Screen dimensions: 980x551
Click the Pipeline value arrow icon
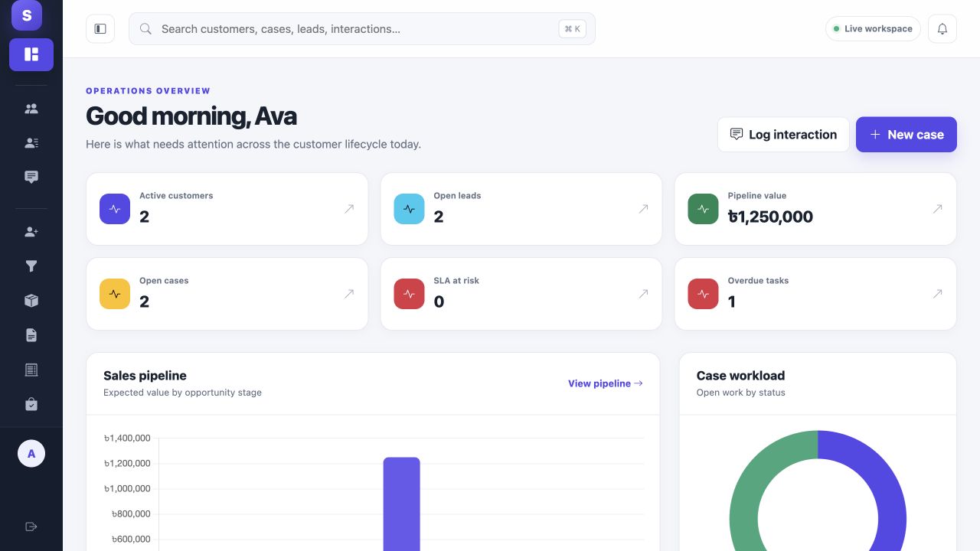[x=937, y=209]
